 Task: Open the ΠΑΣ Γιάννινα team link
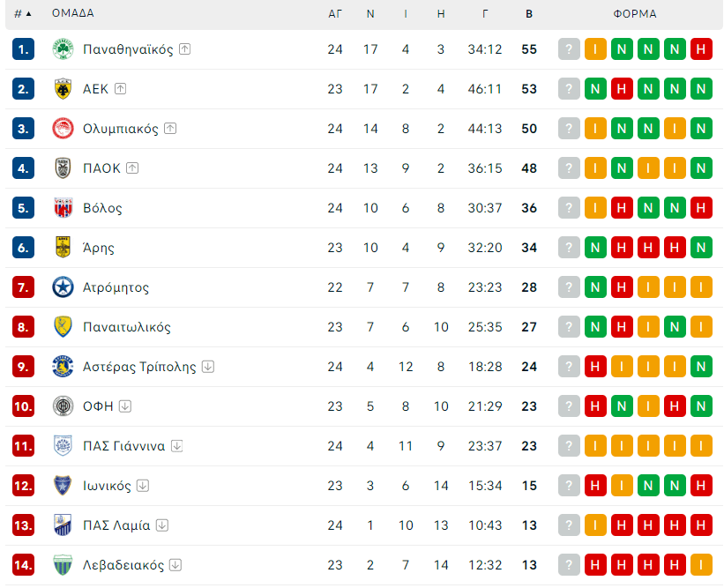[123, 446]
